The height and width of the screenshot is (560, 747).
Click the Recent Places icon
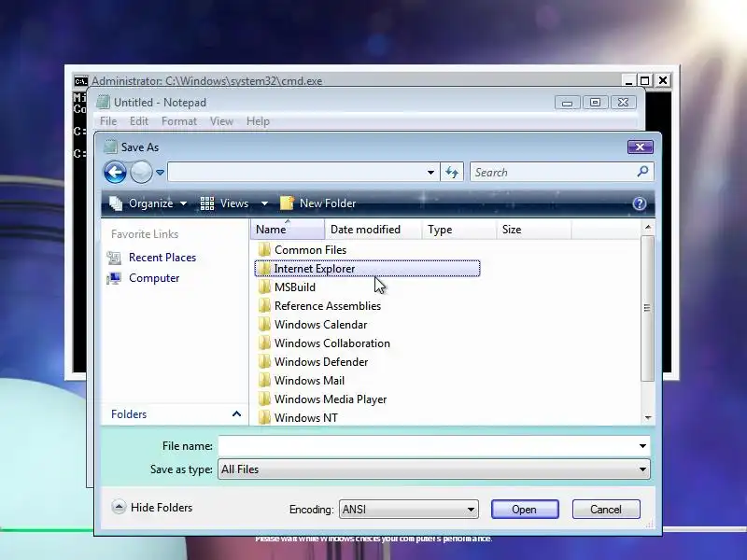click(x=114, y=258)
